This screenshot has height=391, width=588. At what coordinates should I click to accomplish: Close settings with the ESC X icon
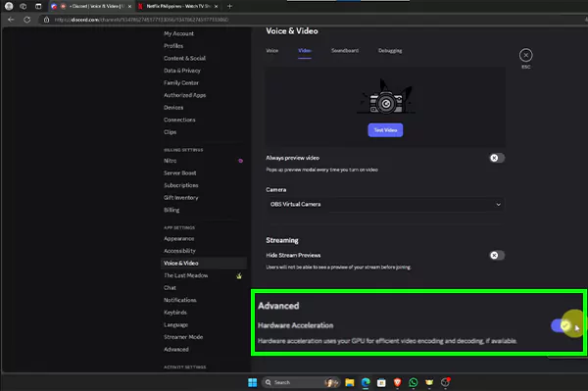point(525,56)
